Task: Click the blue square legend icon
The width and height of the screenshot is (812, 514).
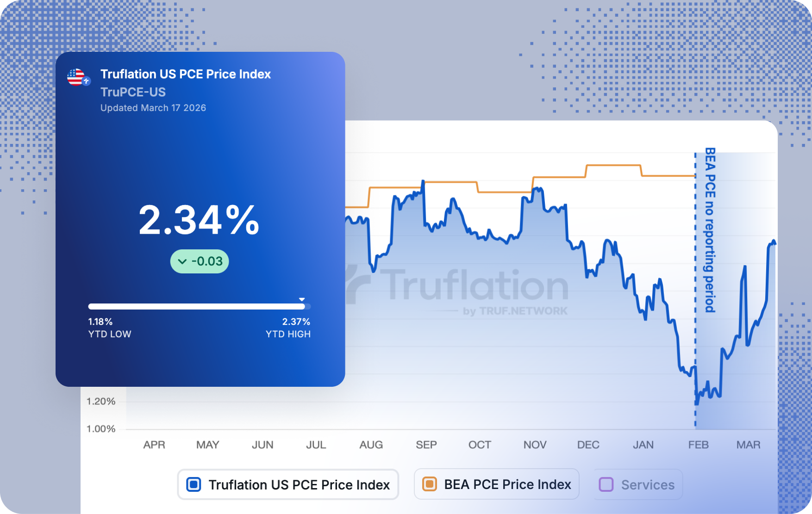Action: [194, 485]
